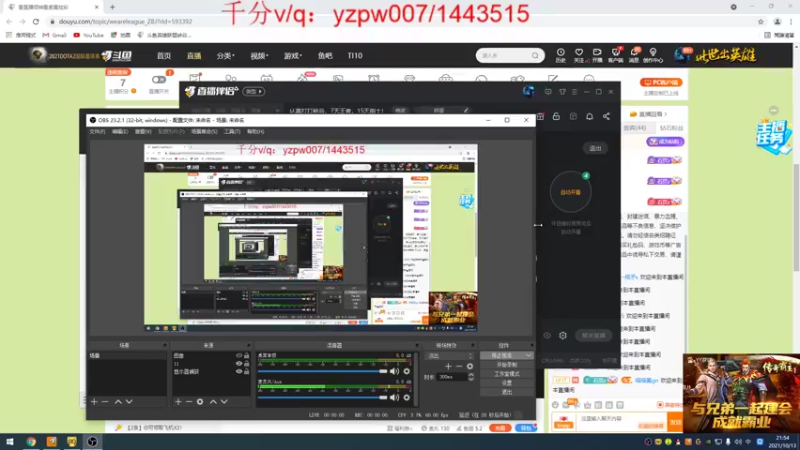Add a scene transition with plus icon
The image size is (800, 450).
(x=448, y=366)
